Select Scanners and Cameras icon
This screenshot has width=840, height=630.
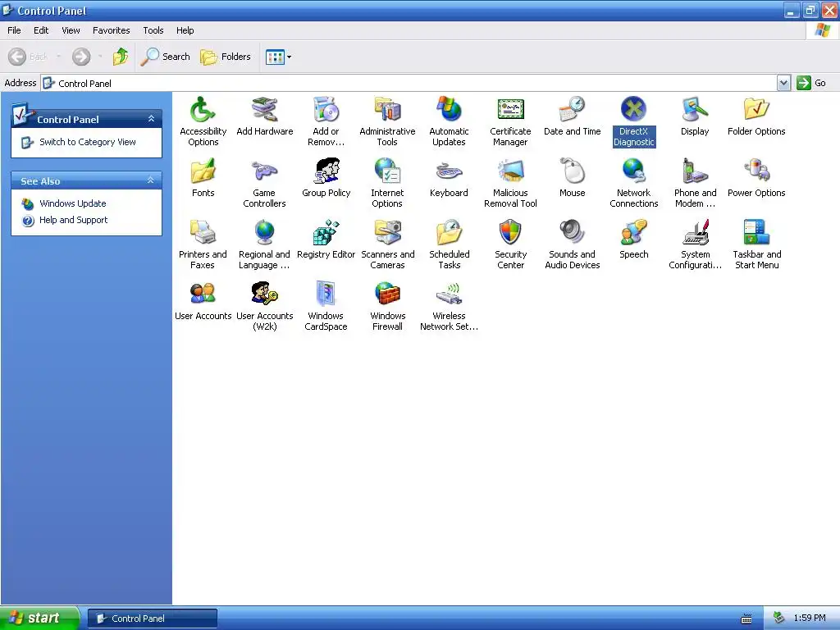[387, 233]
